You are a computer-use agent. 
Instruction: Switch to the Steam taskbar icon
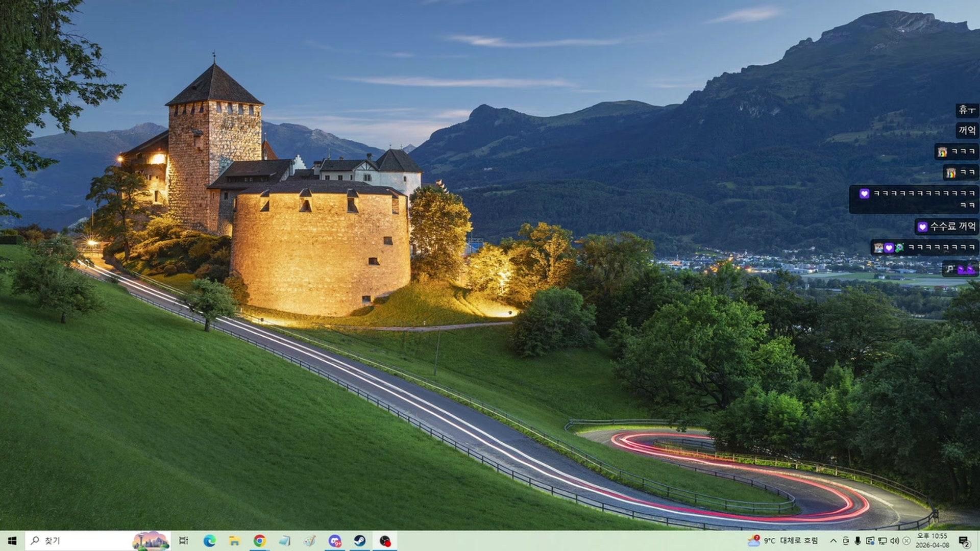pyautogui.click(x=360, y=541)
